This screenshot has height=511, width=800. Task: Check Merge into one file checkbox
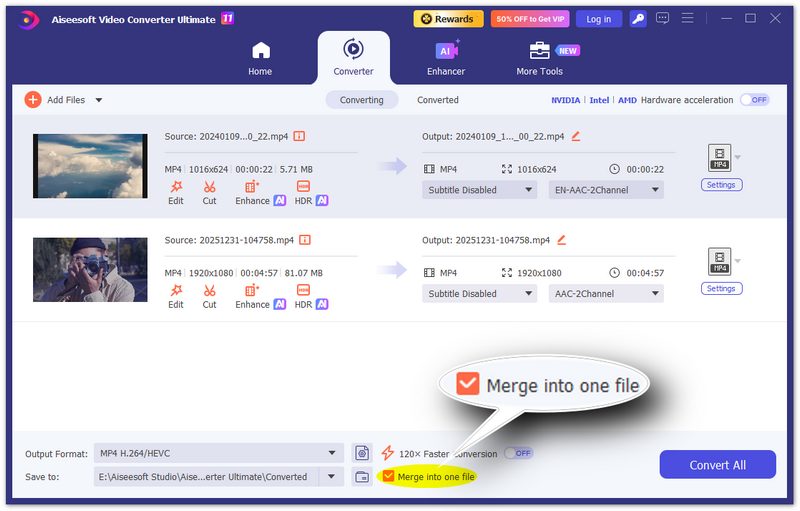[389, 477]
